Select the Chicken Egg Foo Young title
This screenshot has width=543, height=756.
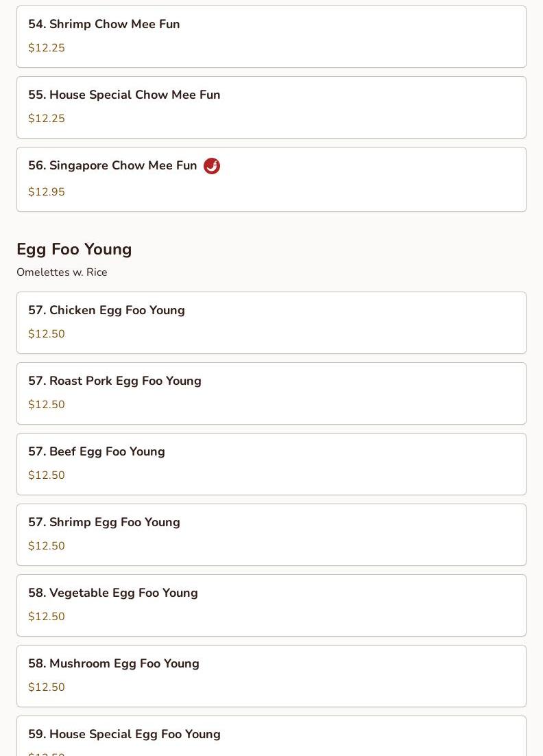[106, 310]
